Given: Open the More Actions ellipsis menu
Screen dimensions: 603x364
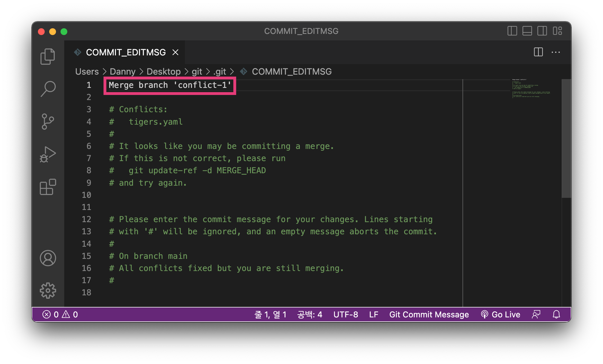Looking at the screenshot, I should pos(556,52).
